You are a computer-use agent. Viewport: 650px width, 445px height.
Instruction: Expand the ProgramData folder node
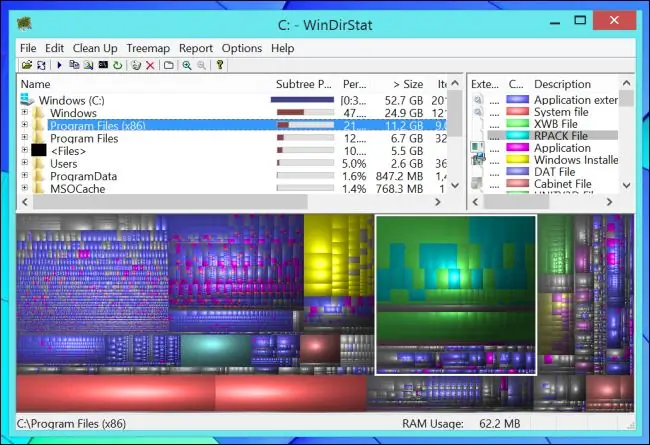24,176
